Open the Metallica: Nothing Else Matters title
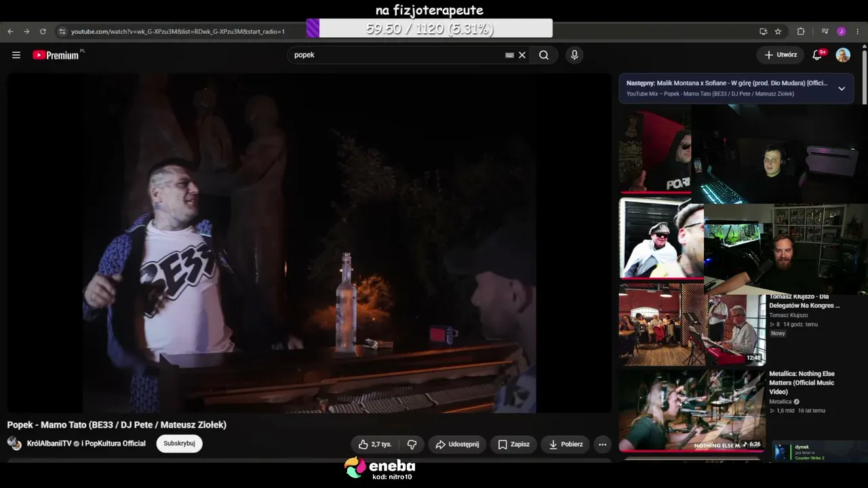The image size is (868, 488). 802,383
